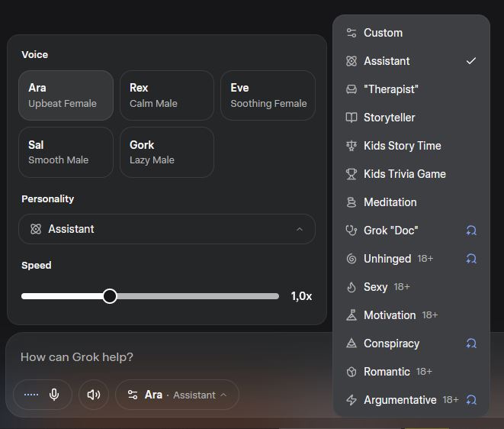Pick the Conspiracy personality
The width and height of the screenshot is (504, 429).
coord(412,344)
